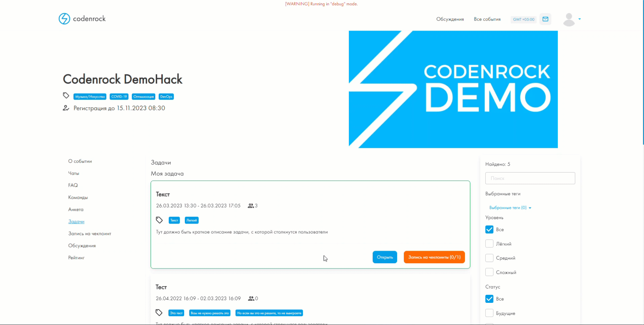Click the Codenrock lightning logo icon

64,19
